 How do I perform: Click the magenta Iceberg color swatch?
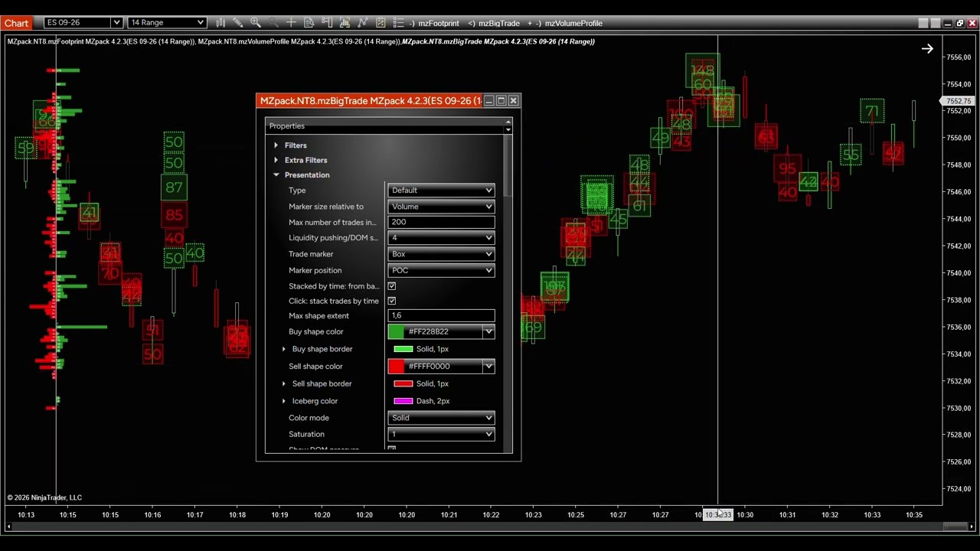tap(403, 401)
